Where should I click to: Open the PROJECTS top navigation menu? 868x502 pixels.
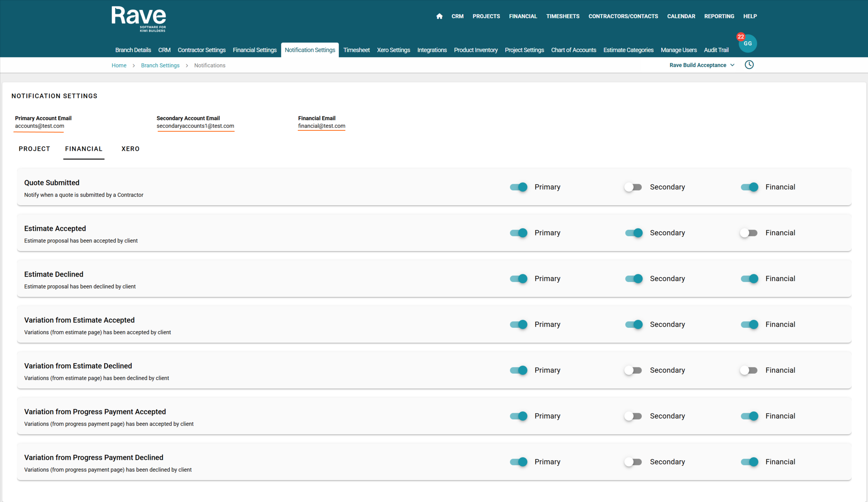click(486, 16)
